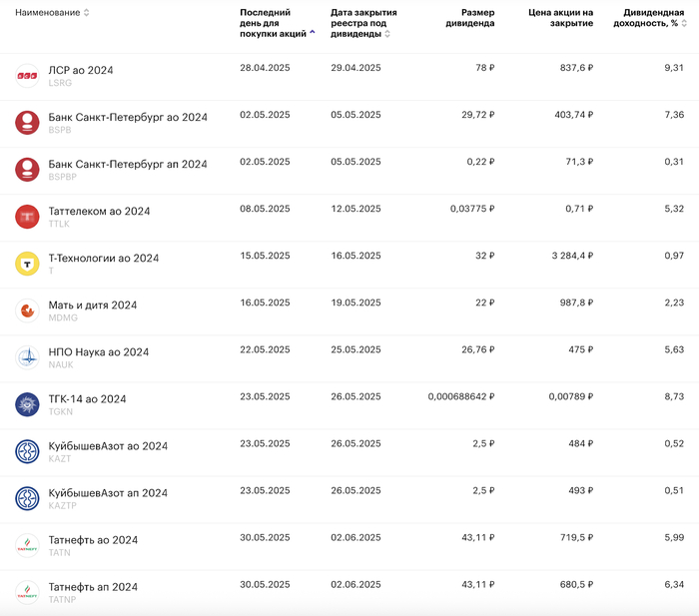Viewport: 699px width, 616px height.
Task: Click the yellow Т-Технологии logo
Action: (27, 264)
